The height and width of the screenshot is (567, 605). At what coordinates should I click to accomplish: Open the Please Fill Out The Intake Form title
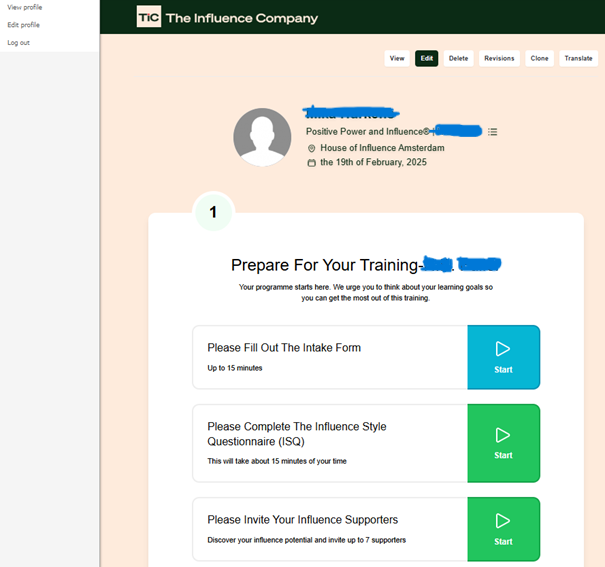[284, 348]
